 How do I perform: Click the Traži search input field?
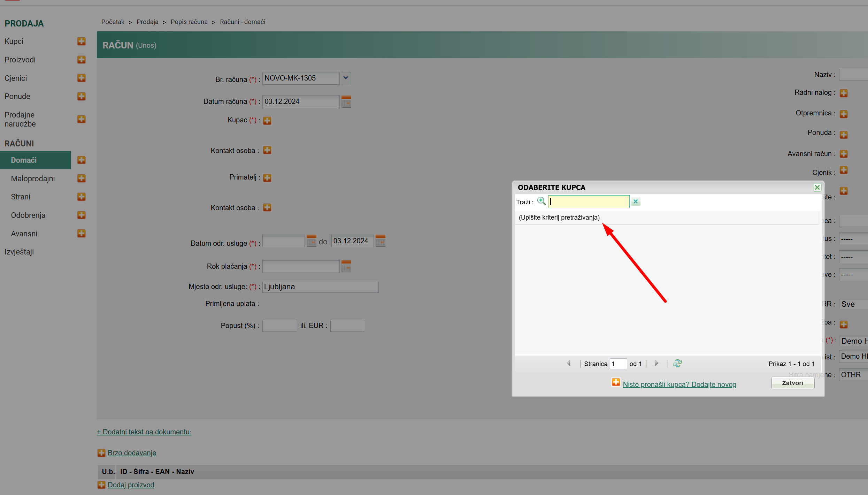tap(589, 201)
